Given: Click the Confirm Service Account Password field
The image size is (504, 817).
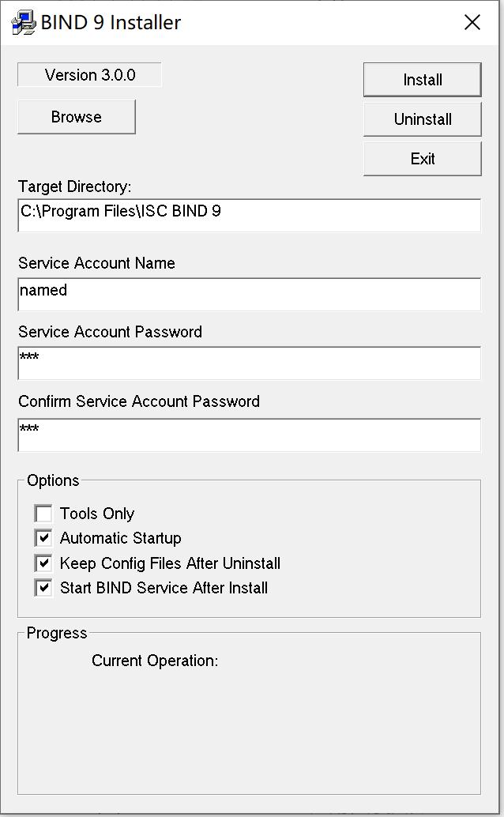Looking at the screenshot, I should [x=249, y=435].
